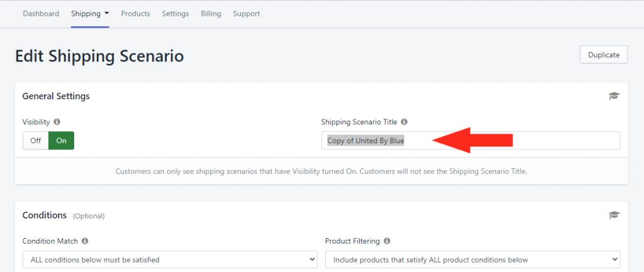Navigate to the Billing tab
This screenshot has height=272, width=644.
(211, 14)
